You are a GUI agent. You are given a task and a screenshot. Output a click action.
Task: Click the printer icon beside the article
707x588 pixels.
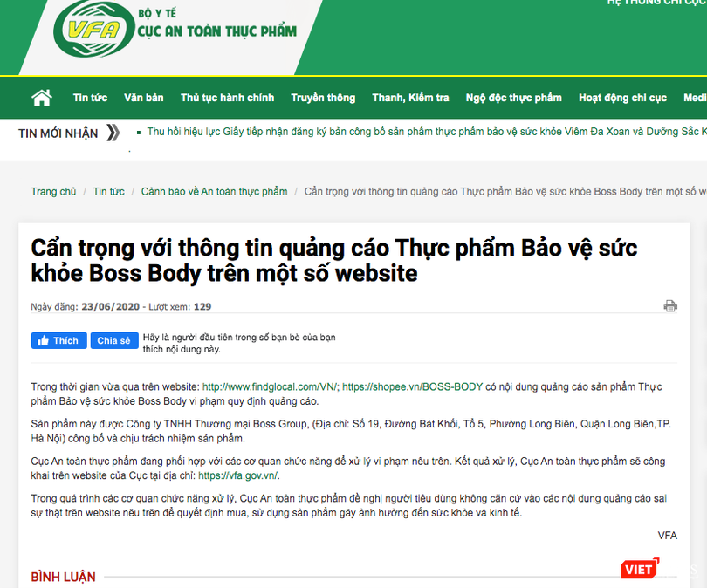coord(670,306)
